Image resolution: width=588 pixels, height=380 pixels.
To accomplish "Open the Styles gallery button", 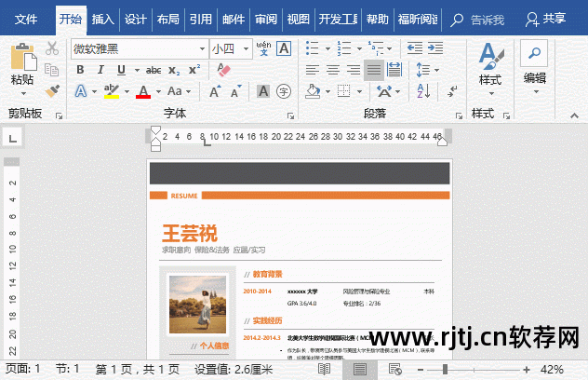I will tap(490, 68).
